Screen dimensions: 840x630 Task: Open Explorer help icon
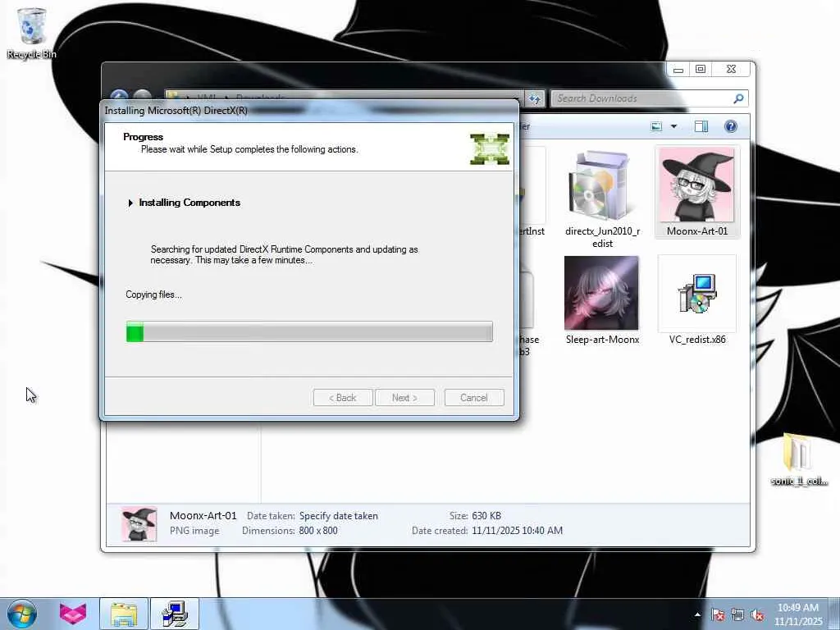click(x=731, y=126)
